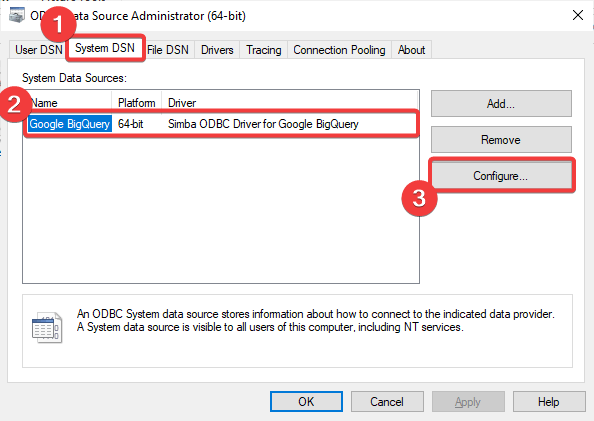Close the ODBC Administrator window
594x421 pixels.
578,16
